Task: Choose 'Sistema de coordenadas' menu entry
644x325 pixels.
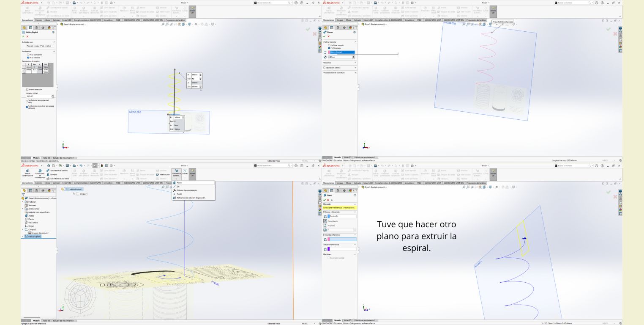Action: (x=193, y=190)
